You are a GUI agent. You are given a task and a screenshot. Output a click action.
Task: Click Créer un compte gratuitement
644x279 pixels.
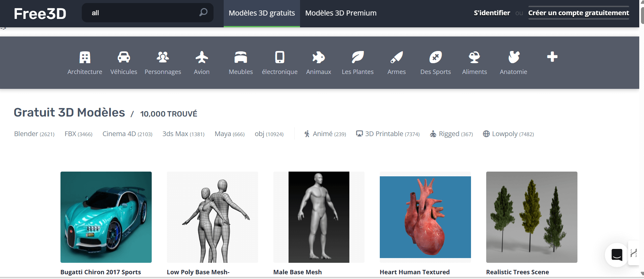(578, 13)
